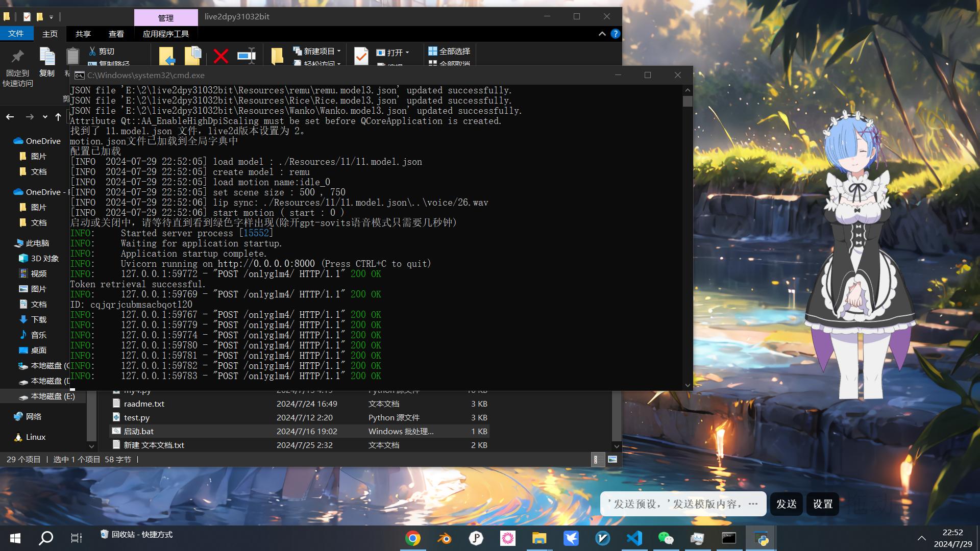The image size is (980, 551).
Task: Open the New item (新建项目) dropdown
Action: tap(317, 51)
